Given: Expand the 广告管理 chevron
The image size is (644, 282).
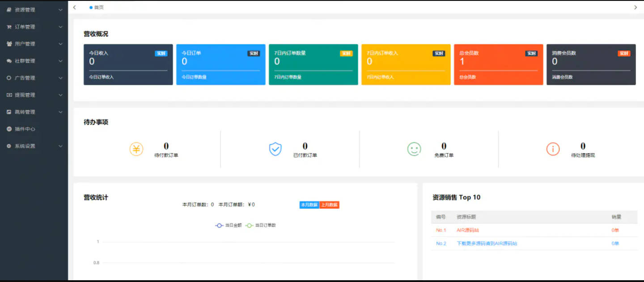Looking at the screenshot, I should [x=60, y=78].
